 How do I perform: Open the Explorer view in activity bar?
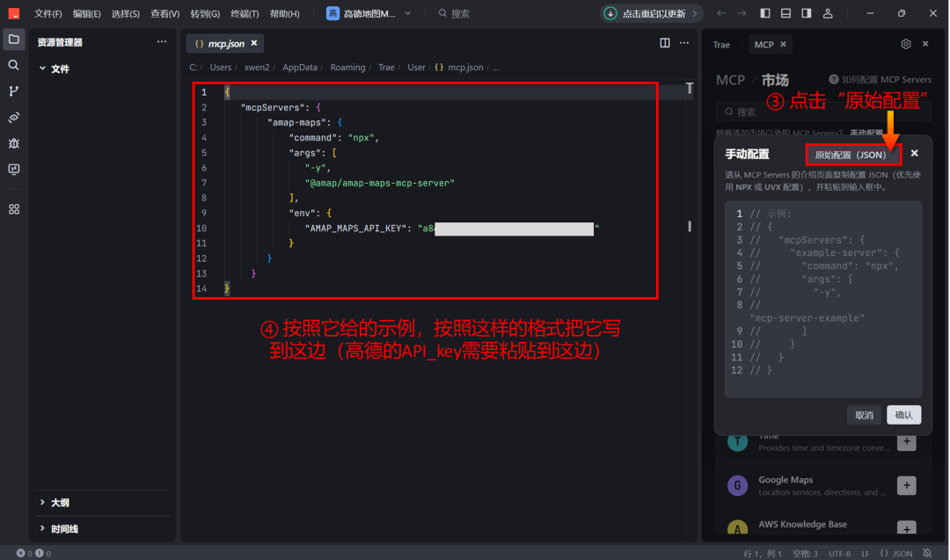click(13, 40)
